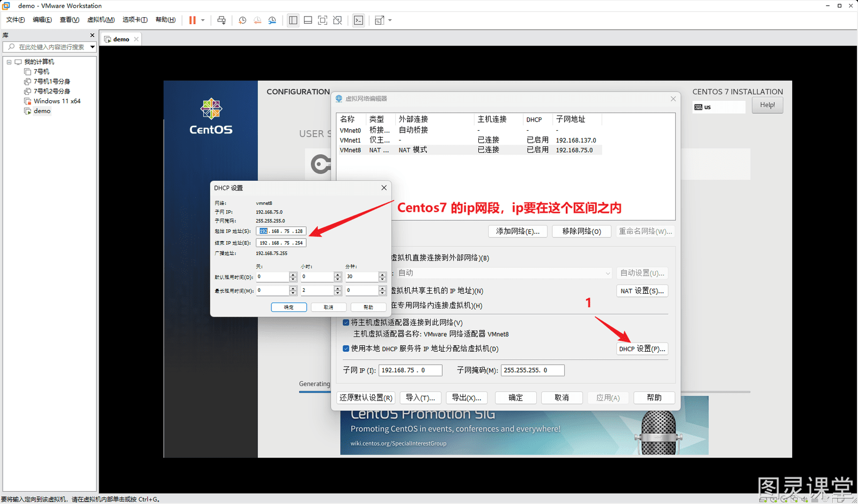This screenshot has height=504, width=858.
Task: Click the 结束 IP 地址 input field
Action: [281, 243]
